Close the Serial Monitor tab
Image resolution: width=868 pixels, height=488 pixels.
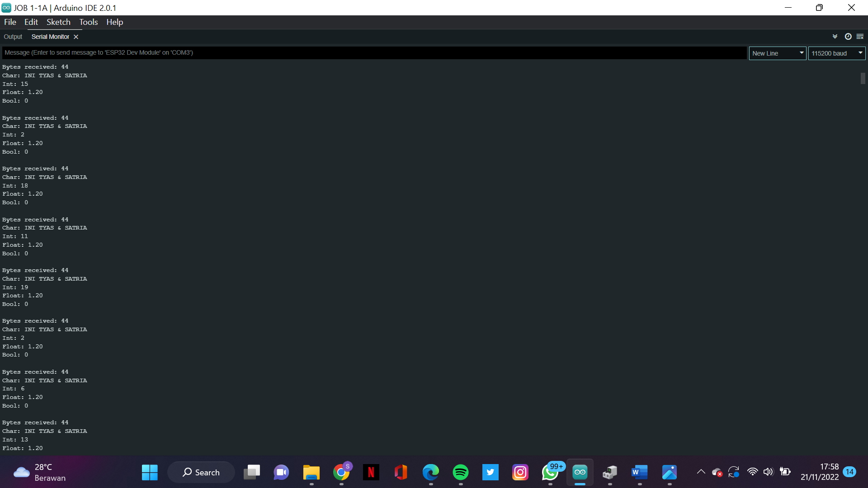point(76,37)
